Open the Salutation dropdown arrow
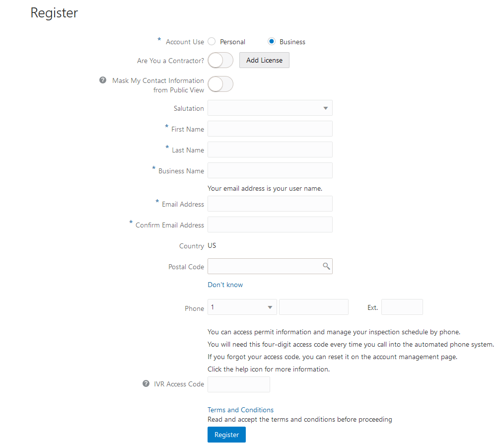 [326, 108]
